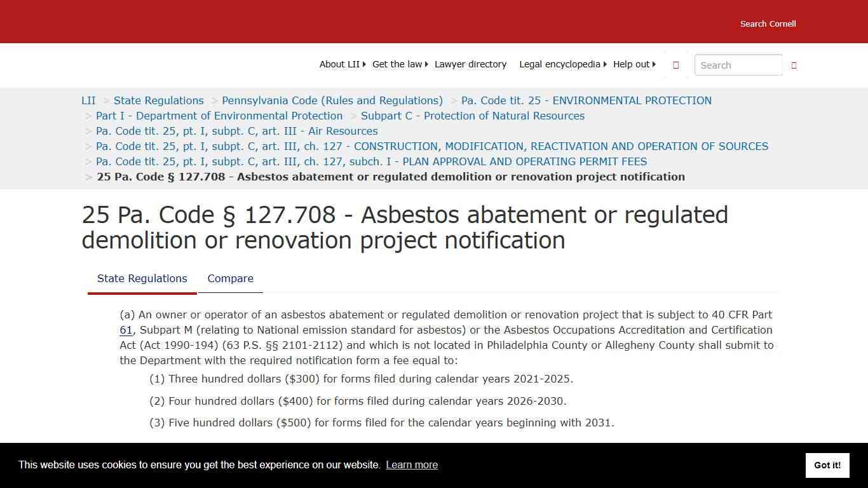Click the Search Cornell link
The height and width of the screenshot is (488, 868).
point(768,24)
